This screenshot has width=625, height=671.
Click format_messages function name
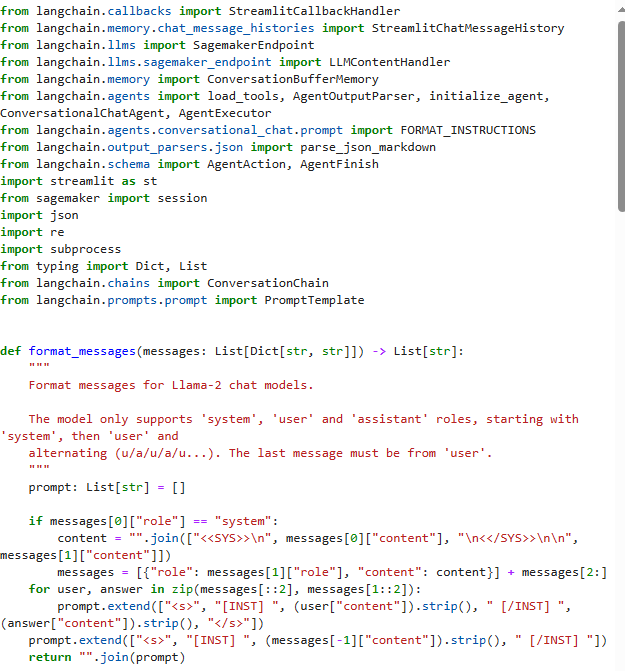82,351
